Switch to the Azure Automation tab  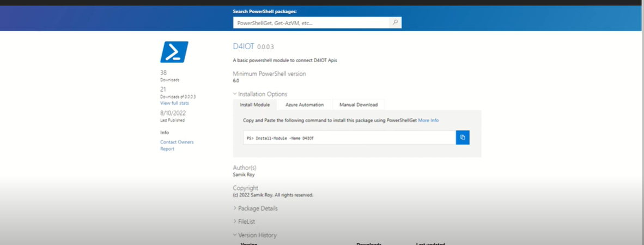click(x=305, y=105)
